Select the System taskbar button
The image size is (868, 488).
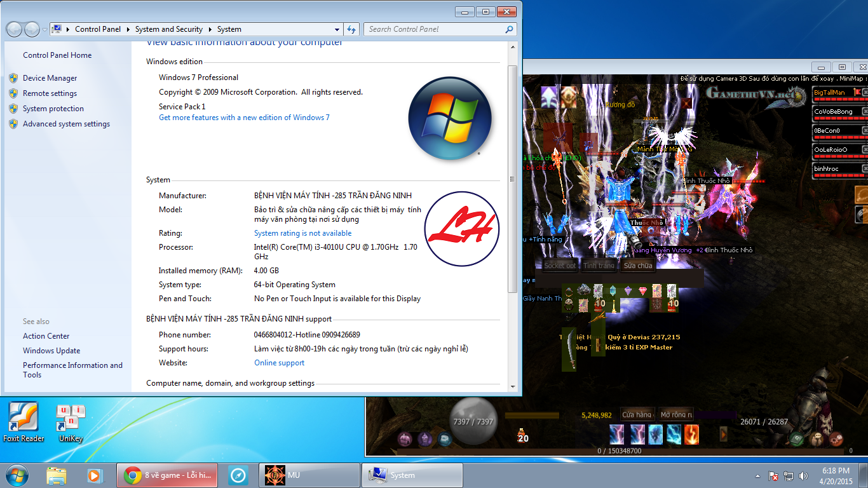[x=412, y=475]
